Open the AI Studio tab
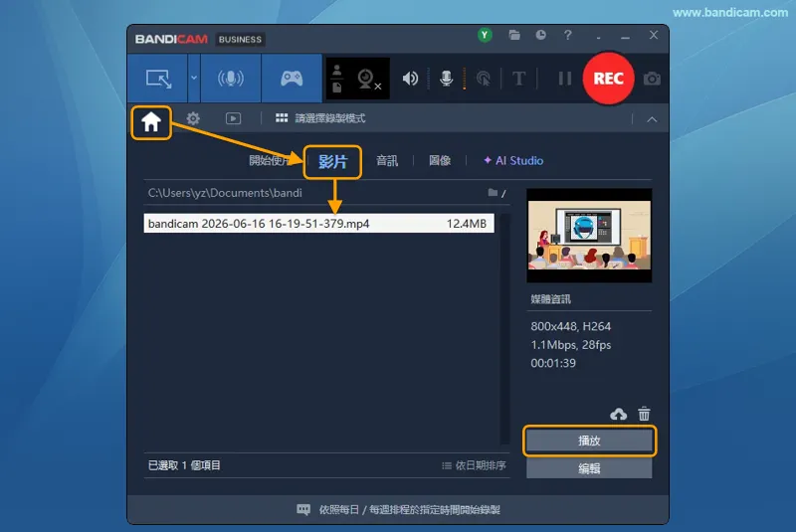The height and width of the screenshot is (532, 796). pyautogui.click(x=513, y=161)
